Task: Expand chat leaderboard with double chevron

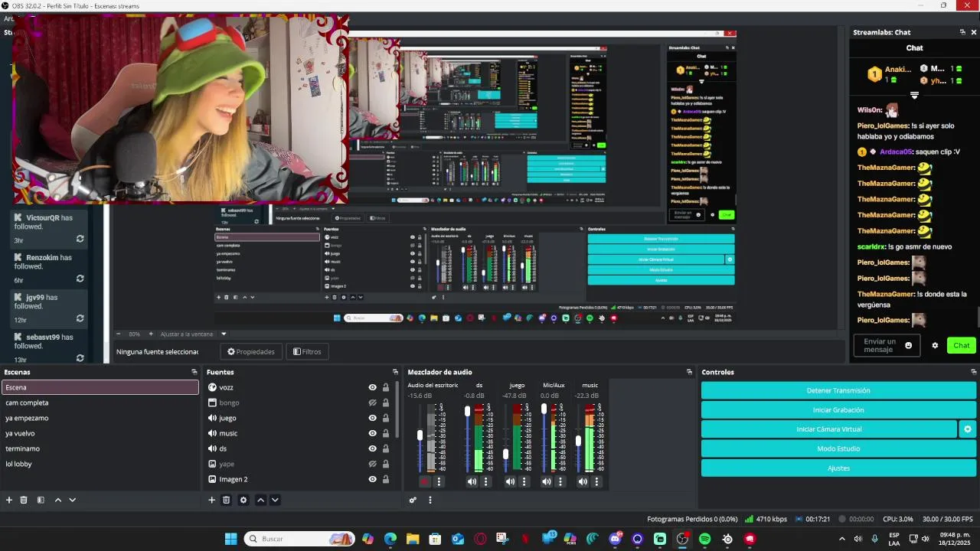Action: [914, 96]
